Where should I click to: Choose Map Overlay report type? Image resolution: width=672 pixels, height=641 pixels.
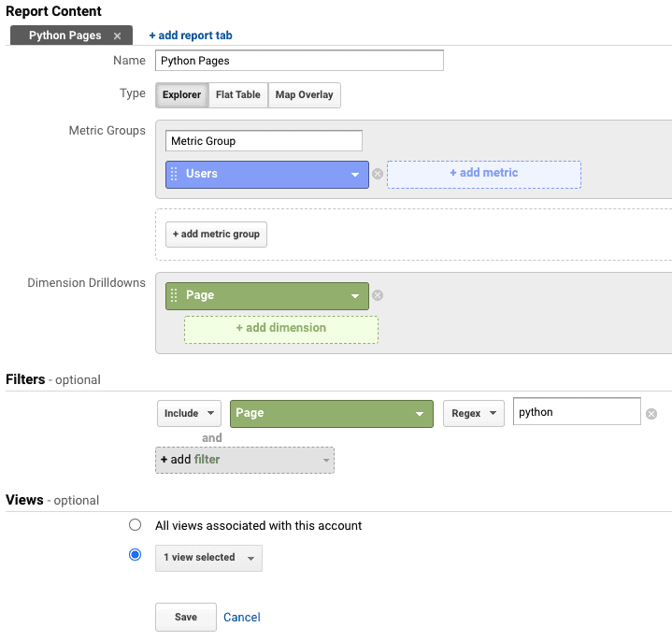(x=305, y=95)
